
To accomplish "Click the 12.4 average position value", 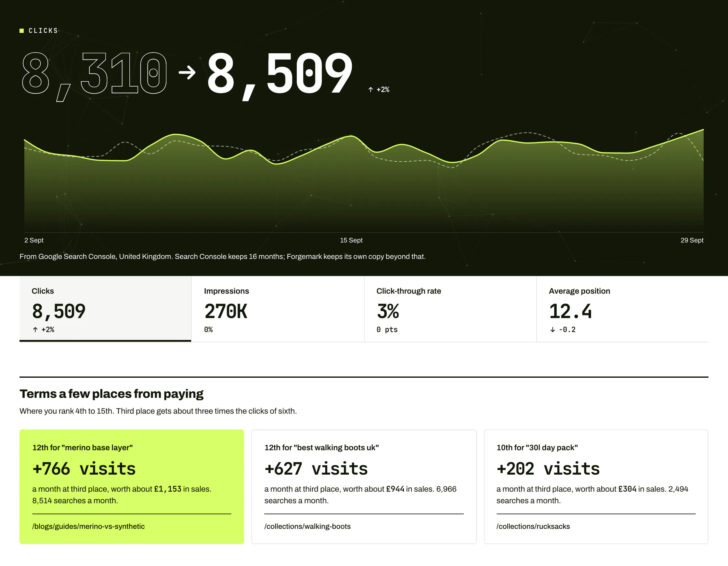I will click(x=570, y=311).
